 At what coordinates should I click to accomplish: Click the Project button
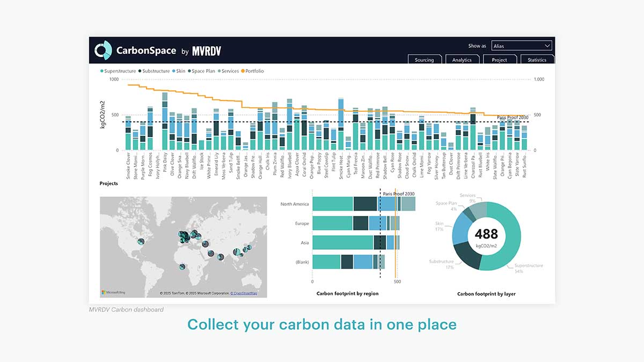pyautogui.click(x=500, y=60)
